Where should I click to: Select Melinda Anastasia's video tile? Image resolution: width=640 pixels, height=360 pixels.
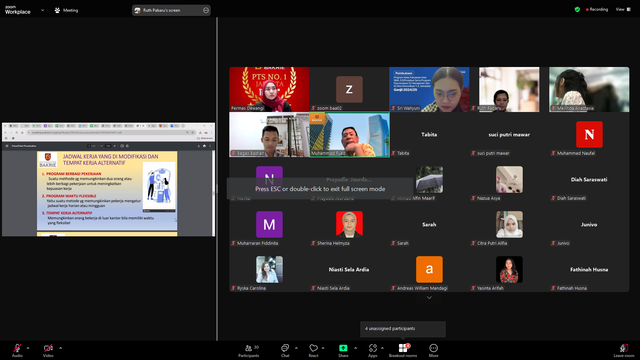pos(589,89)
